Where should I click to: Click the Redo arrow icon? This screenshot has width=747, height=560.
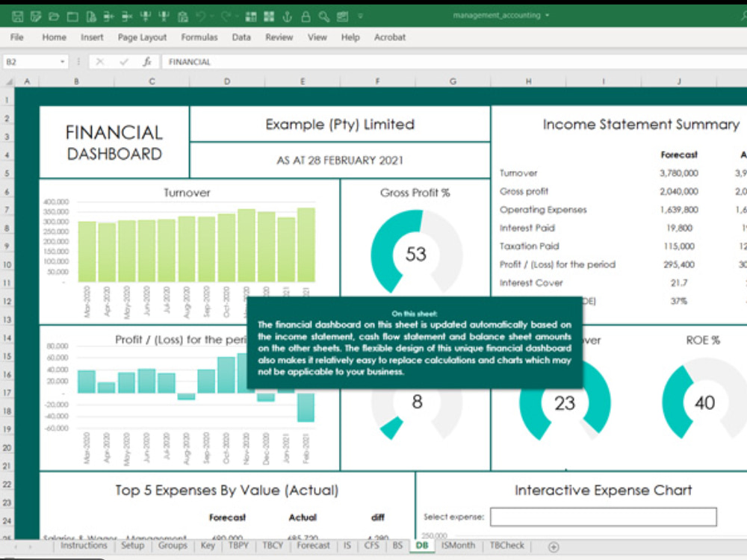(x=226, y=16)
